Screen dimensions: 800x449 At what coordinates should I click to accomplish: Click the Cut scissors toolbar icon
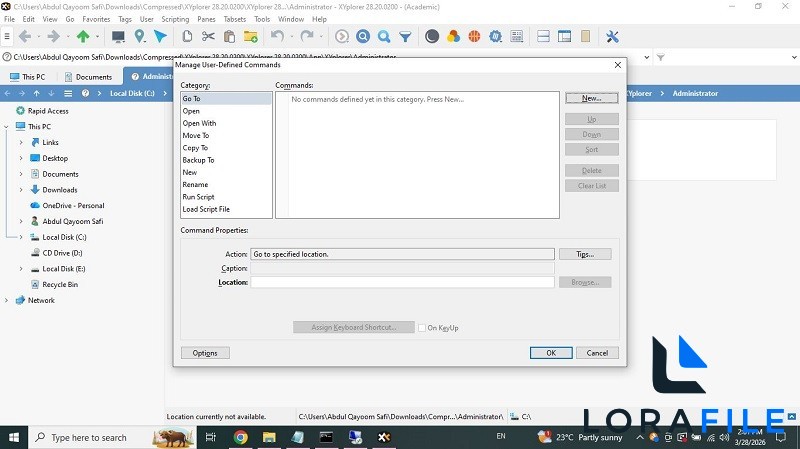pos(208,36)
